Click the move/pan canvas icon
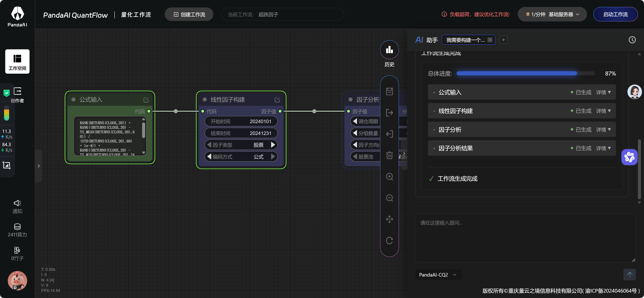This screenshot has width=644, height=298. click(x=389, y=219)
